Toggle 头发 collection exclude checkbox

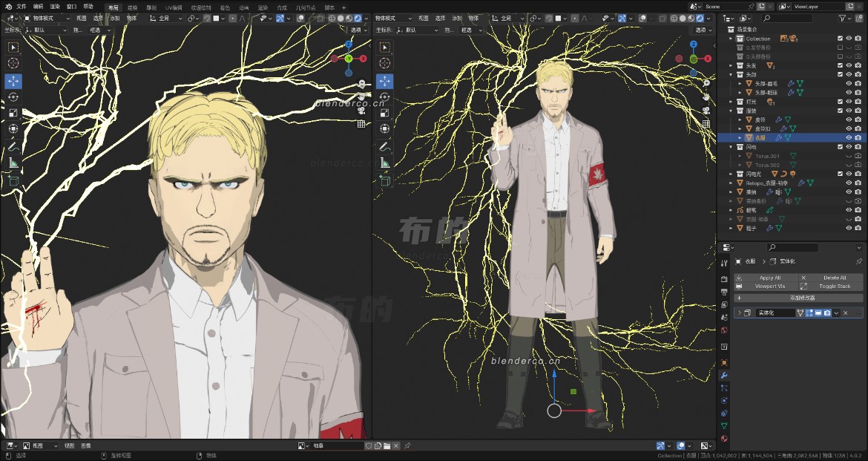(x=840, y=65)
